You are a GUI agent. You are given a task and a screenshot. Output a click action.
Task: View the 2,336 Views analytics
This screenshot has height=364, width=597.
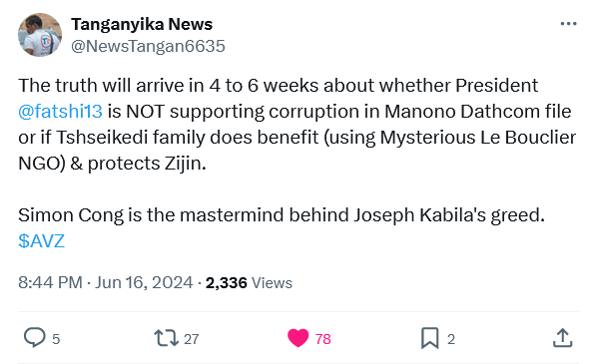point(249,282)
